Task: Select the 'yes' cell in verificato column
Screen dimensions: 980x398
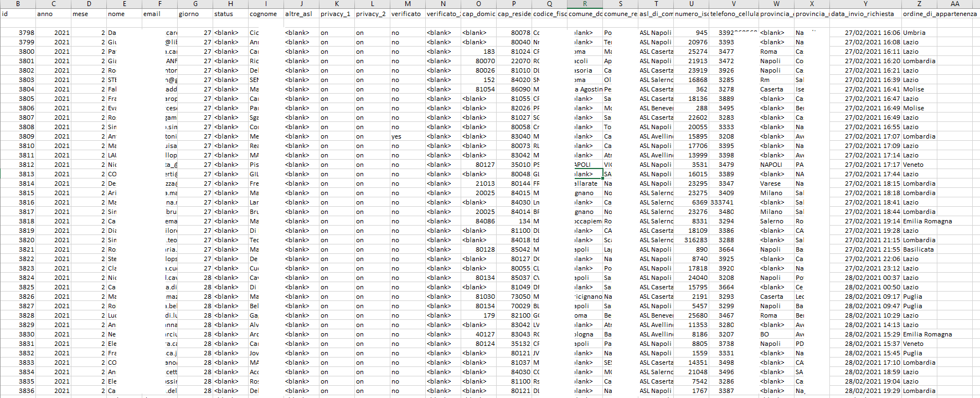Action: pyautogui.click(x=396, y=136)
